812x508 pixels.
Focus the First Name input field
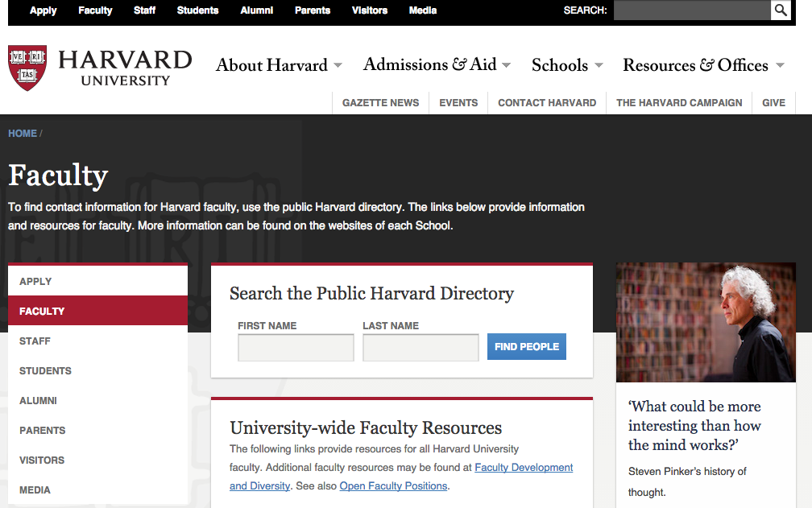296,348
